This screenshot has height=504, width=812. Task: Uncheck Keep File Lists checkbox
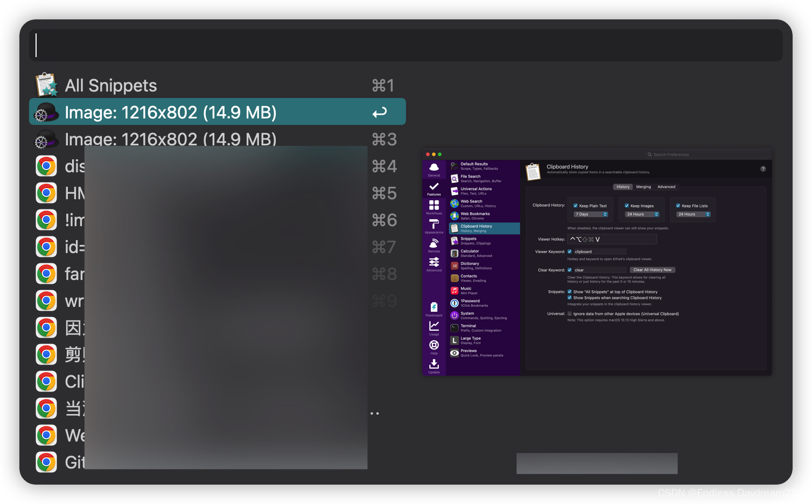[678, 206]
